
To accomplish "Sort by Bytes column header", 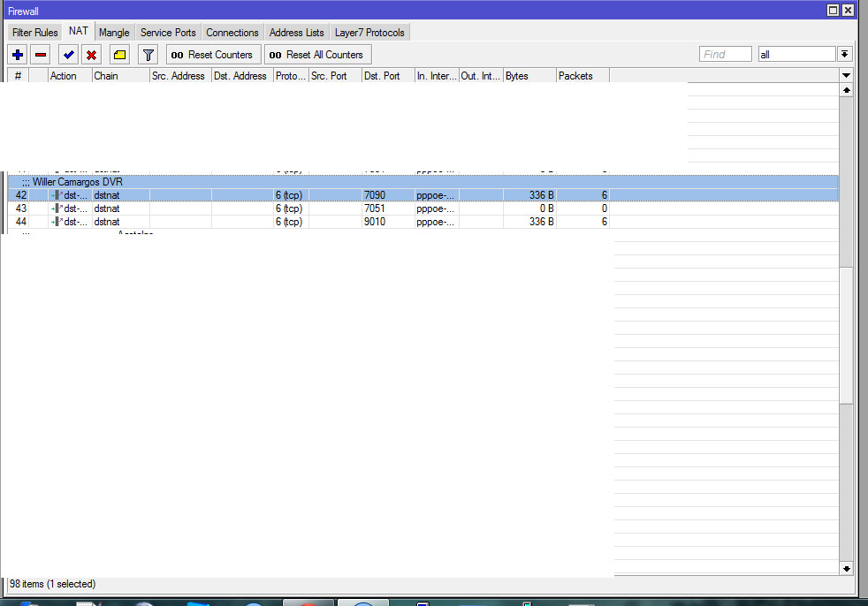I will (x=529, y=76).
